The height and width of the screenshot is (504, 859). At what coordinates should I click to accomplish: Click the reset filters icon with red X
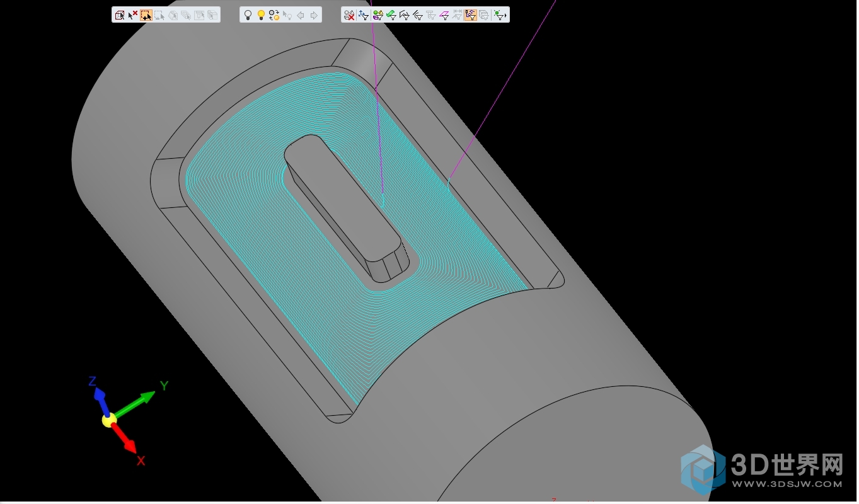[x=349, y=15]
